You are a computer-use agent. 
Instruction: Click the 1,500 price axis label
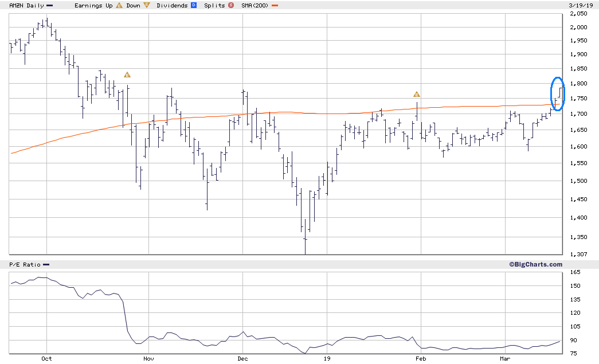click(578, 181)
